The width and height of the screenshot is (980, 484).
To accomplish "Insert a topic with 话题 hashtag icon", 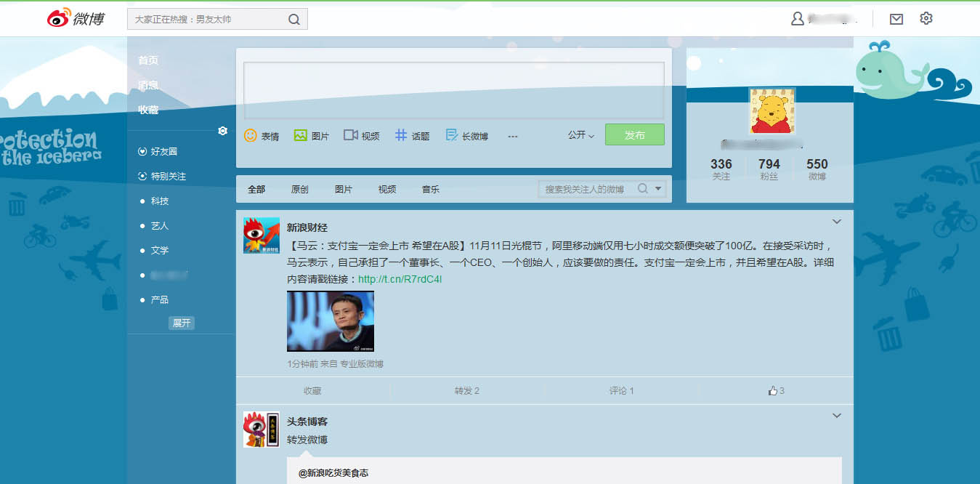I will (x=401, y=135).
